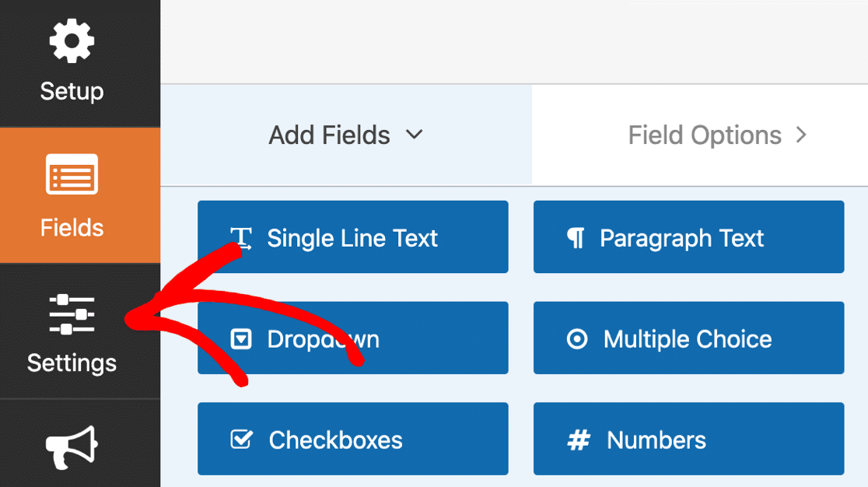This screenshot has width=868, height=487.
Task: Click the radio icon on Multiple Choice
Action: point(577,338)
